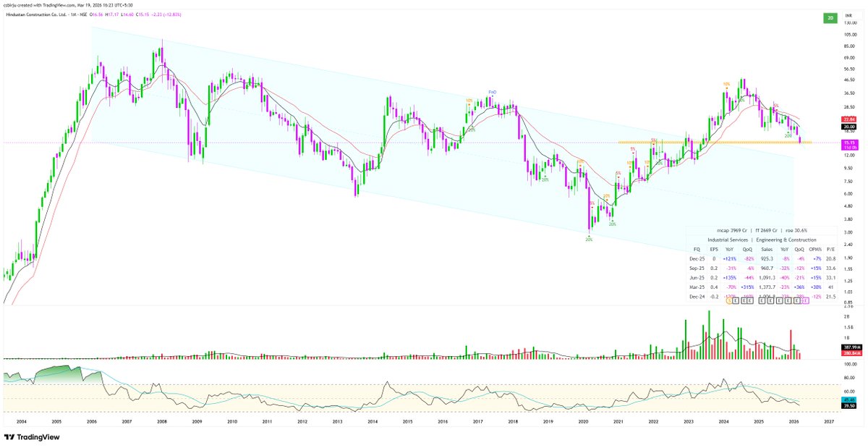Image resolution: width=868 pixels, height=448 pixels.
Task: Select the orange earnings marker icon below the table
Action: coord(728,300)
